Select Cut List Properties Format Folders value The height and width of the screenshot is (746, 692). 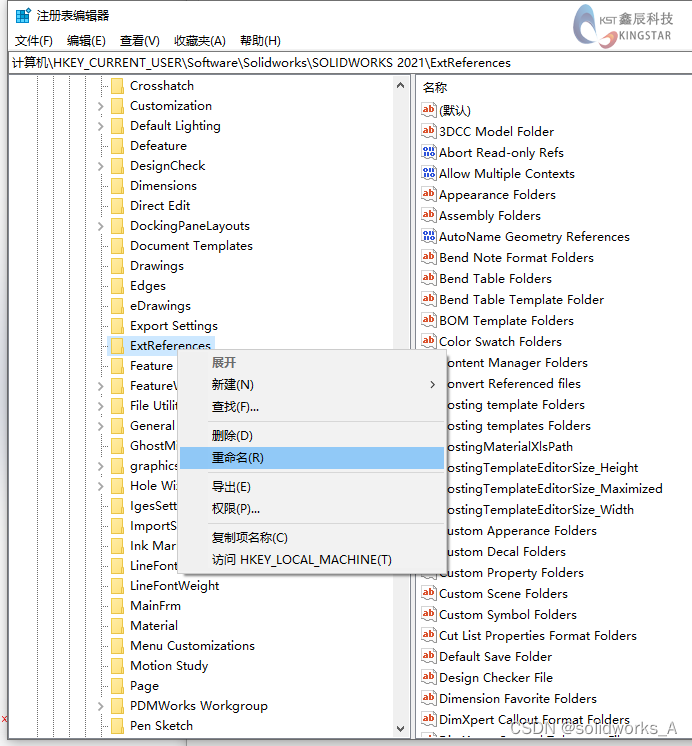pos(538,635)
